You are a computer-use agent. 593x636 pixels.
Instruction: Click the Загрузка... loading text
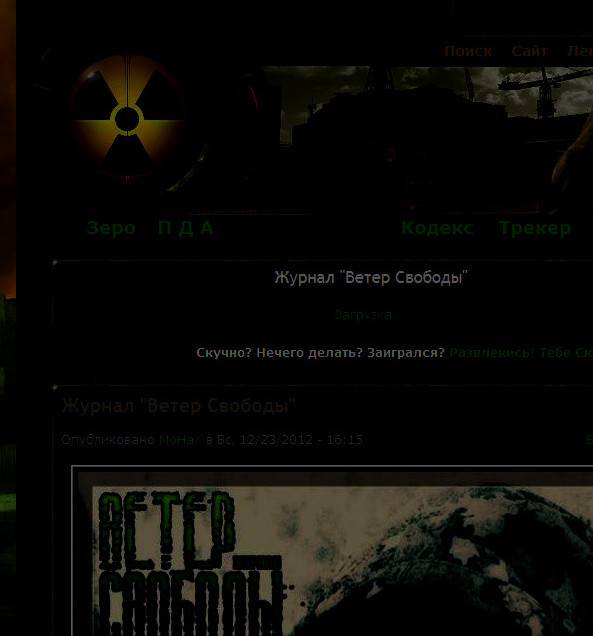tap(367, 315)
